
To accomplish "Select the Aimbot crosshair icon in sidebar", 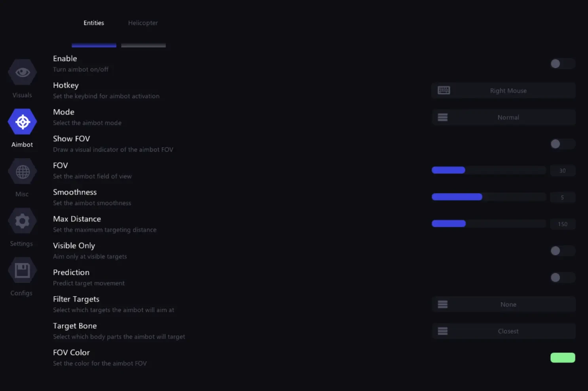I will click(x=23, y=122).
